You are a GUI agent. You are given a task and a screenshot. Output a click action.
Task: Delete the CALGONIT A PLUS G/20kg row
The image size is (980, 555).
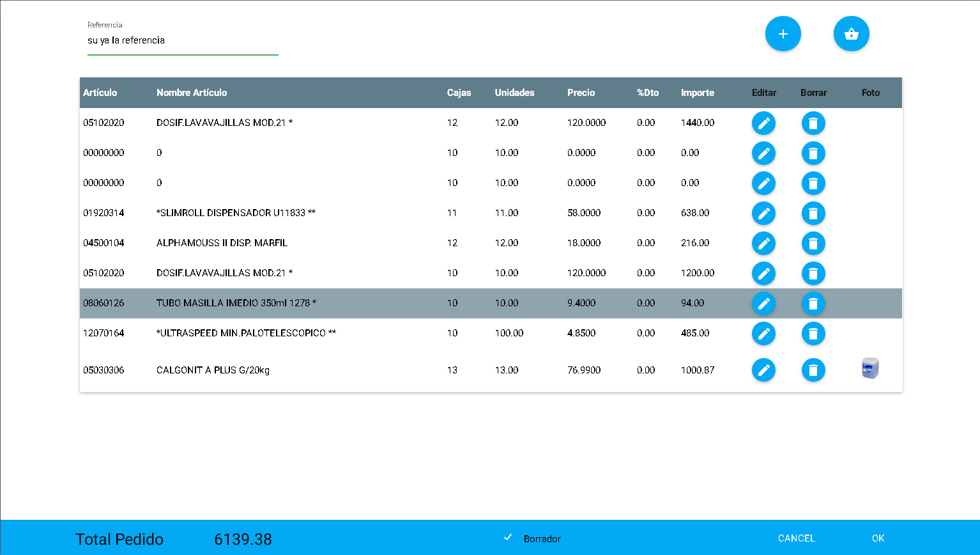pos(813,370)
